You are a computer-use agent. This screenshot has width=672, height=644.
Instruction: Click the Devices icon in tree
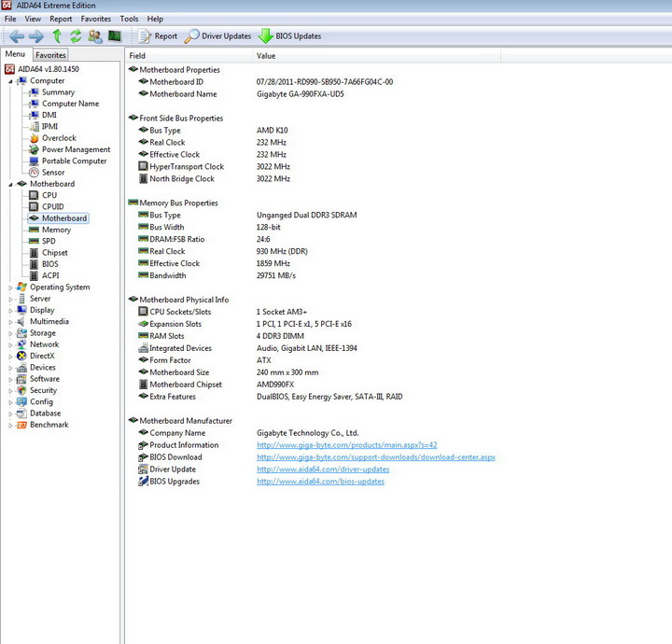click(21, 368)
